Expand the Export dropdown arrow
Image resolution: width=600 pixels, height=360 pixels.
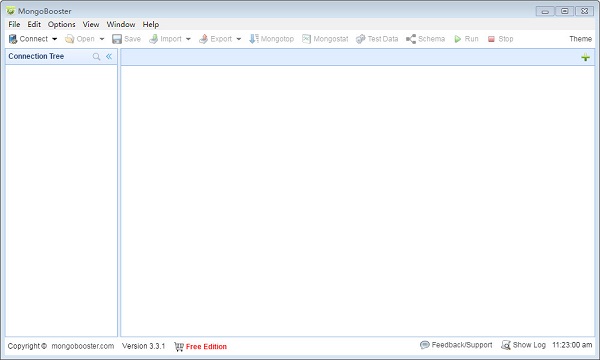[239, 39]
